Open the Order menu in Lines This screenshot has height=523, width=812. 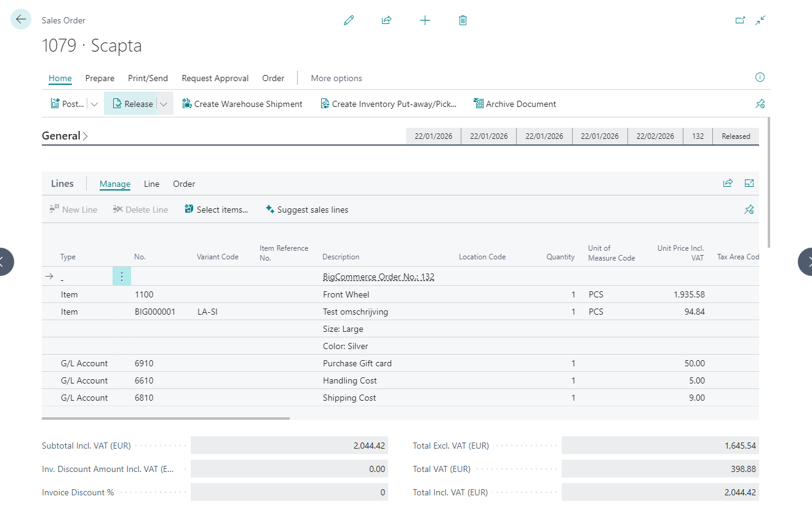(184, 184)
